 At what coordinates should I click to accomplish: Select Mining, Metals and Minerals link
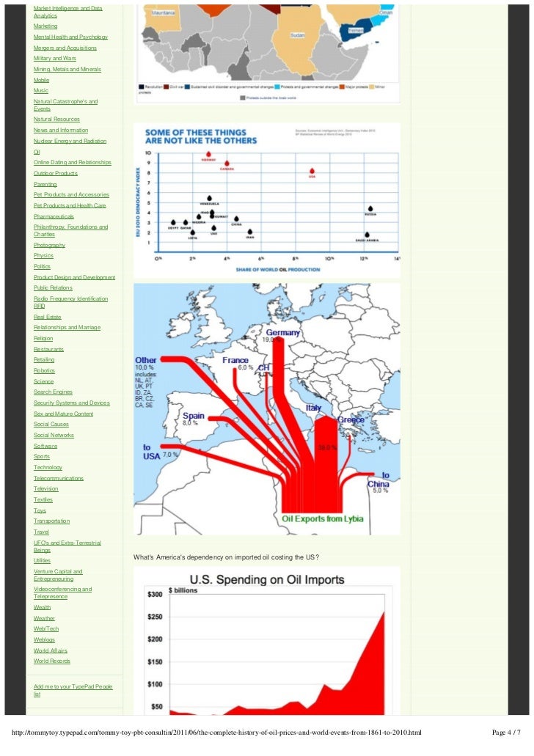click(67, 70)
